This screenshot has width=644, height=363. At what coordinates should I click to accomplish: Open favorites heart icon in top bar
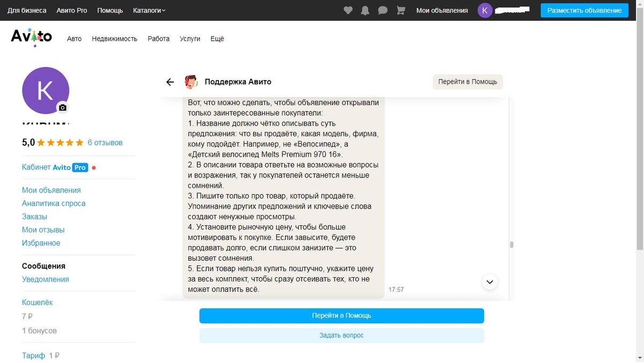click(x=348, y=10)
